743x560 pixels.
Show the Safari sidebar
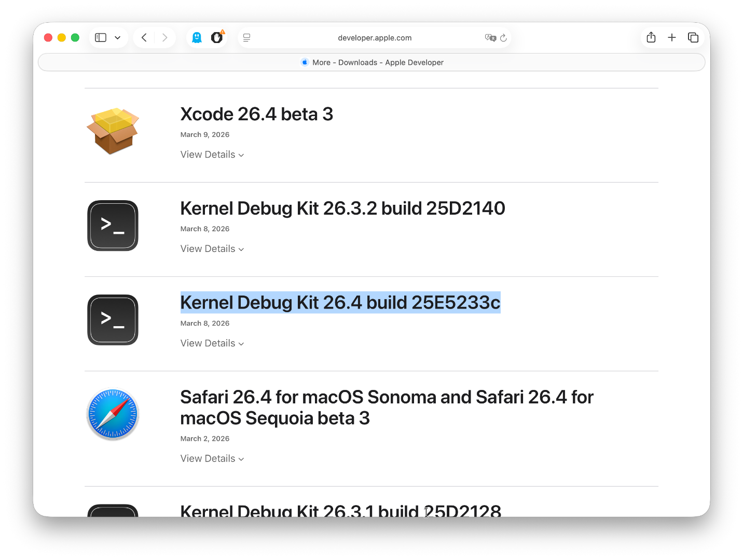[101, 38]
